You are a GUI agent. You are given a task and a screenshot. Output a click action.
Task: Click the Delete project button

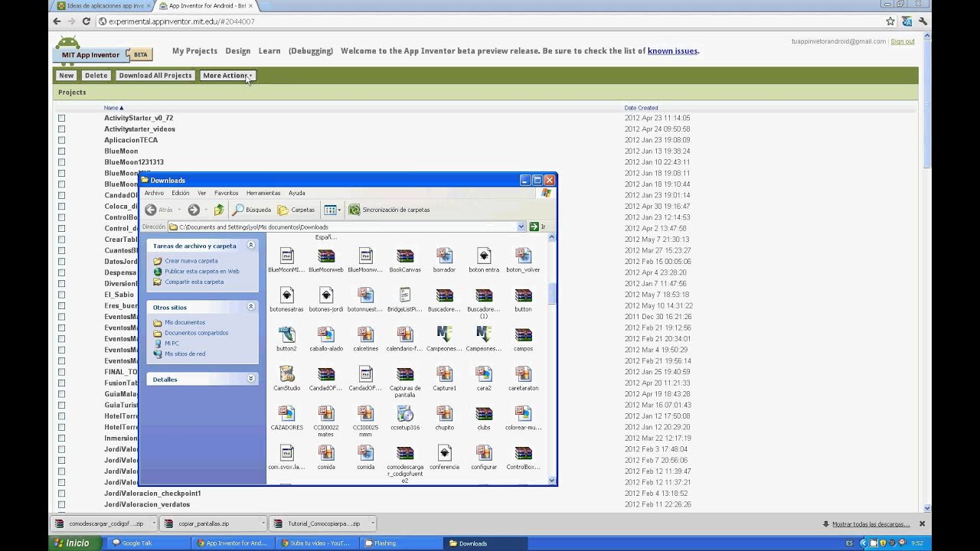click(96, 76)
